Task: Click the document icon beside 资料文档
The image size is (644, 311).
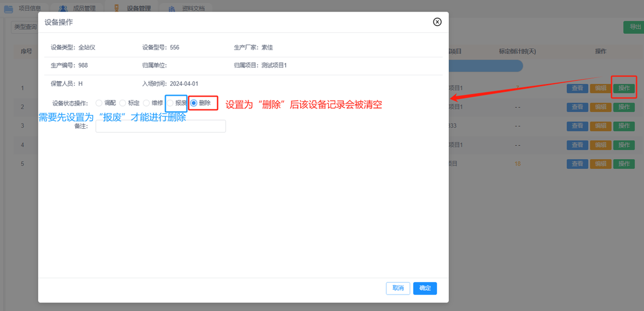Action: [x=172, y=9]
